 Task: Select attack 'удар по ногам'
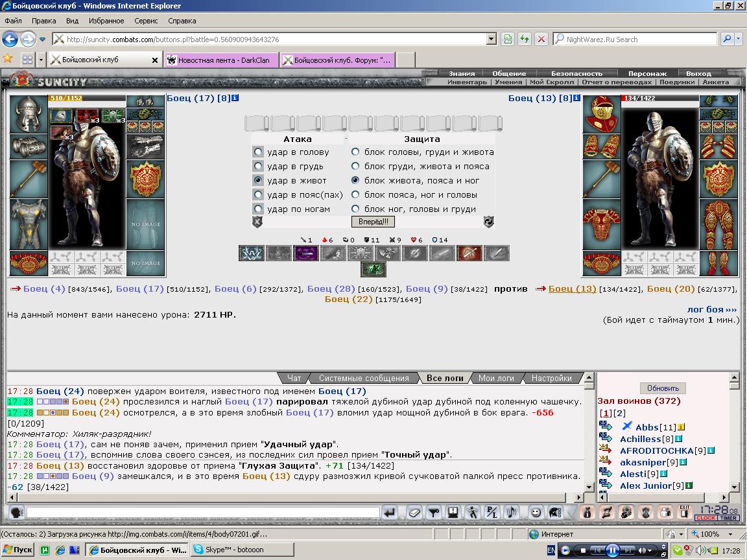258,209
